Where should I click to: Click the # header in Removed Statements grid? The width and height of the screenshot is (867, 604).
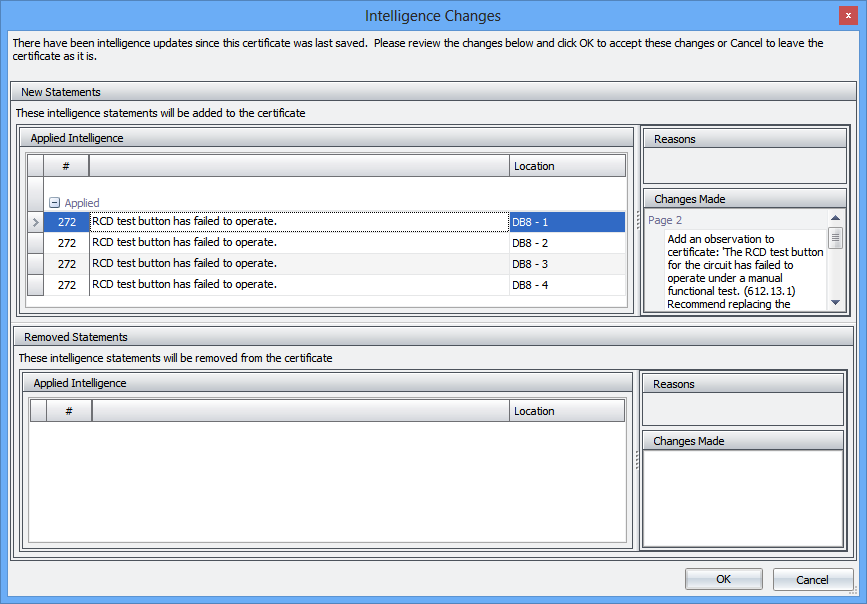[69, 411]
